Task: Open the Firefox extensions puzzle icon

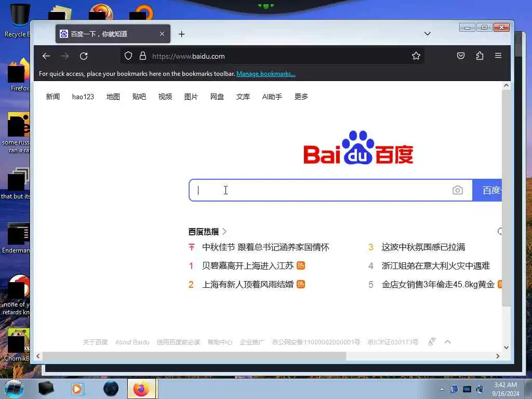Action: click(480, 56)
